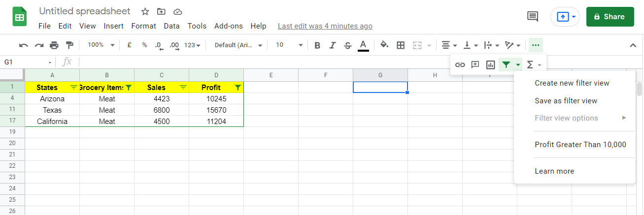Star the Untitled spreadsheet
The image size is (644, 215).
pyautogui.click(x=145, y=11)
